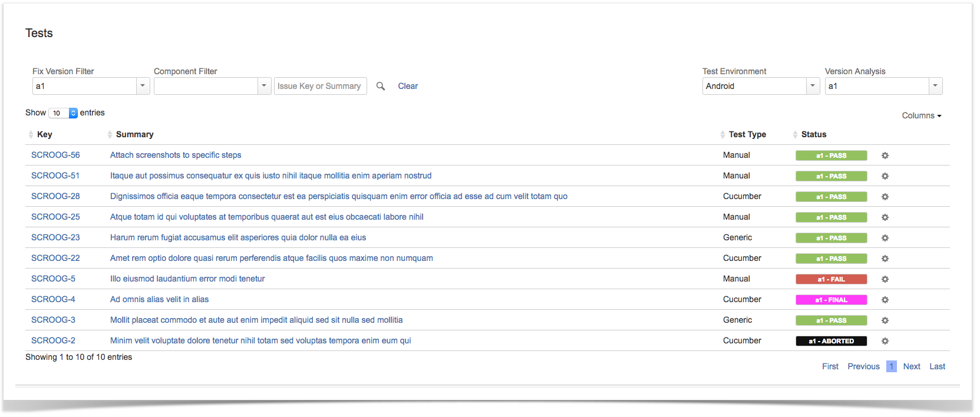Click the search magnifier icon
Screen dimensions: 980x417
(x=381, y=86)
